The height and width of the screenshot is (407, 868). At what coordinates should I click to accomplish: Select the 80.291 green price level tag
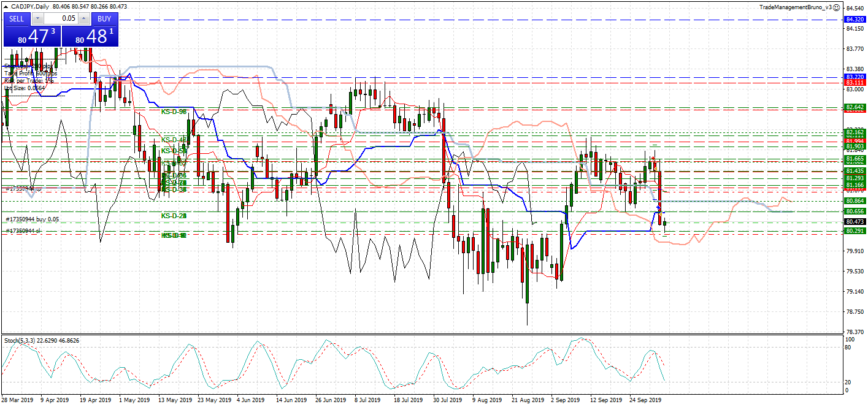pyautogui.click(x=855, y=230)
